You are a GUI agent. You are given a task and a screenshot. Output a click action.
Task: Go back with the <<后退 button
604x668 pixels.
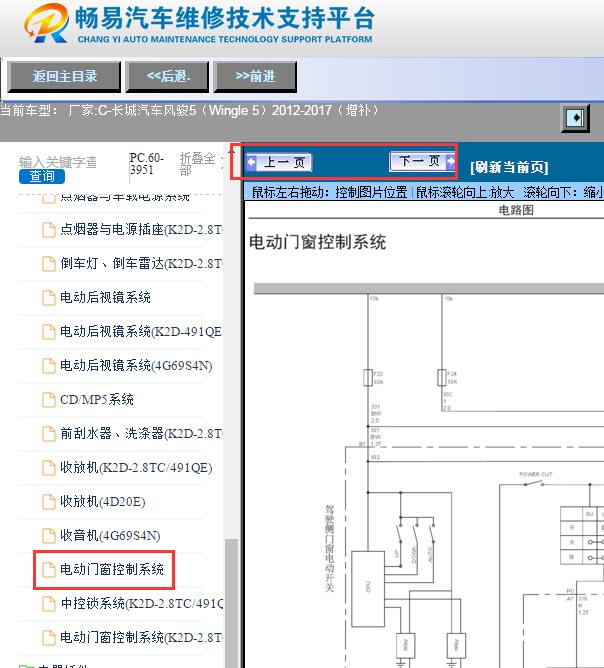tap(167, 77)
